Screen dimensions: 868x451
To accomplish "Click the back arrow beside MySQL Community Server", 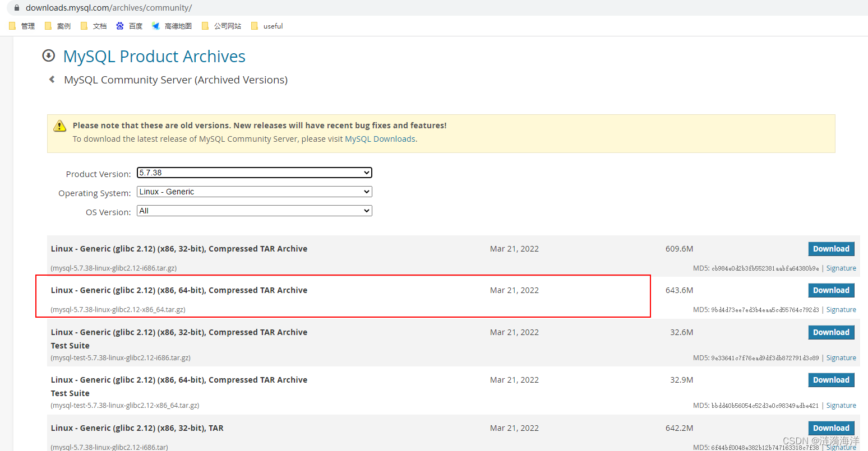I will click(52, 80).
